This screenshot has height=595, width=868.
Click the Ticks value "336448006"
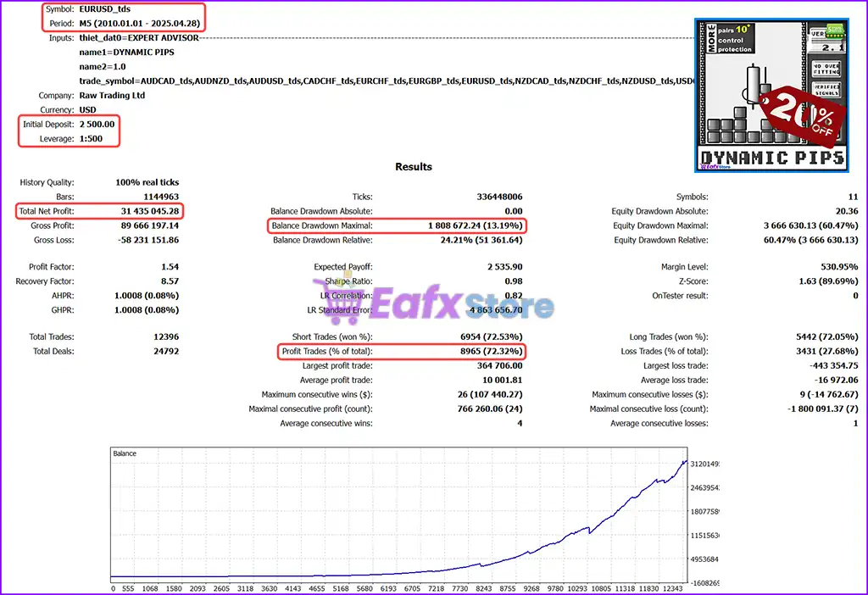click(x=499, y=197)
